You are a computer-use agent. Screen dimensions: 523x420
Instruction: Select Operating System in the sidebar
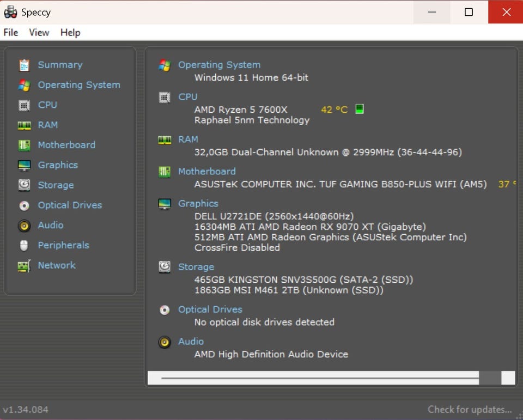coord(79,85)
